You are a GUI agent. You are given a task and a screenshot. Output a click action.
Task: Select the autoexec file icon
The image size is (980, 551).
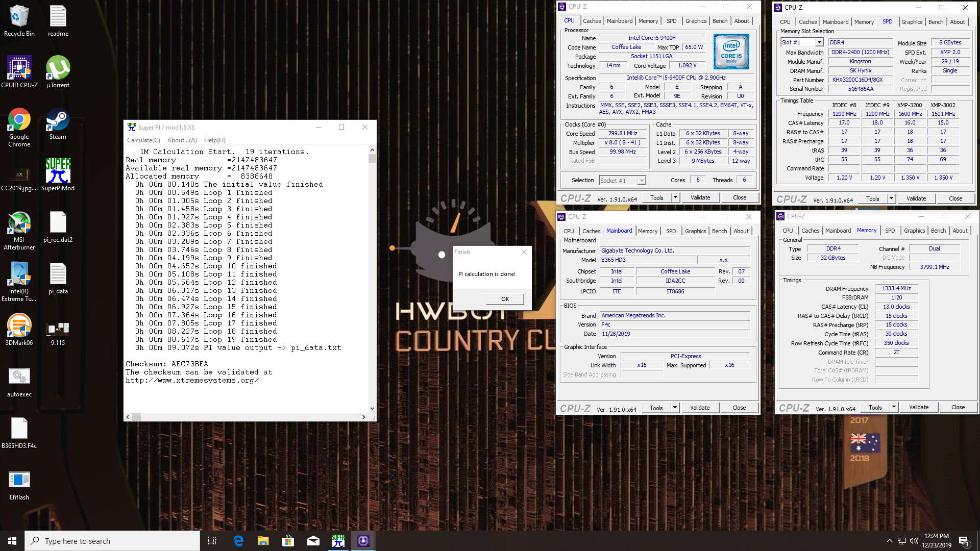(19, 382)
